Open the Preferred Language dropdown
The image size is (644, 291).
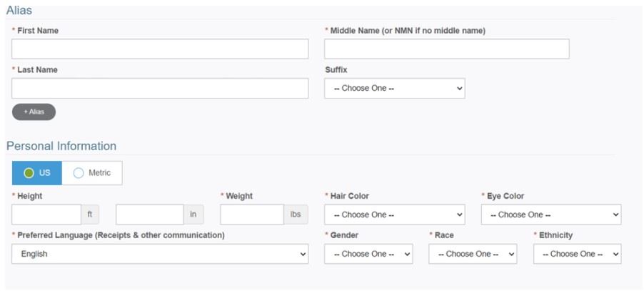160,254
